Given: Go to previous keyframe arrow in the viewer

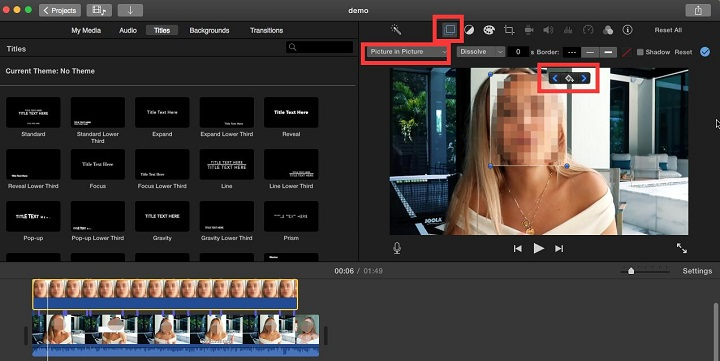Looking at the screenshot, I should tap(555, 79).
